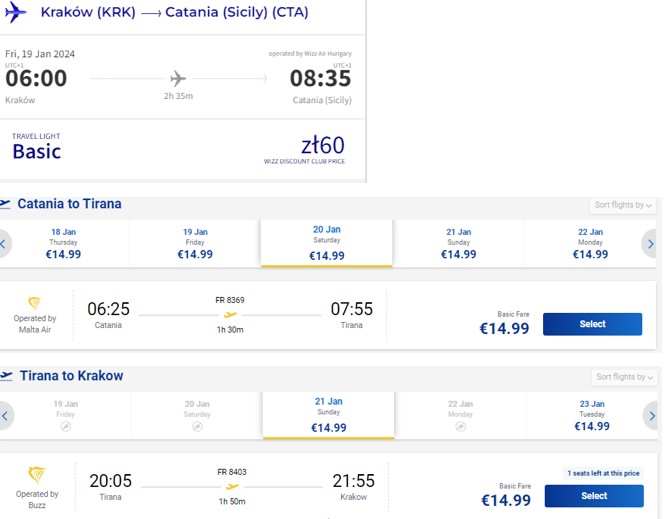Click the gray plane icon above 2h 35m

pyautogui.click(x=178, y=78)
